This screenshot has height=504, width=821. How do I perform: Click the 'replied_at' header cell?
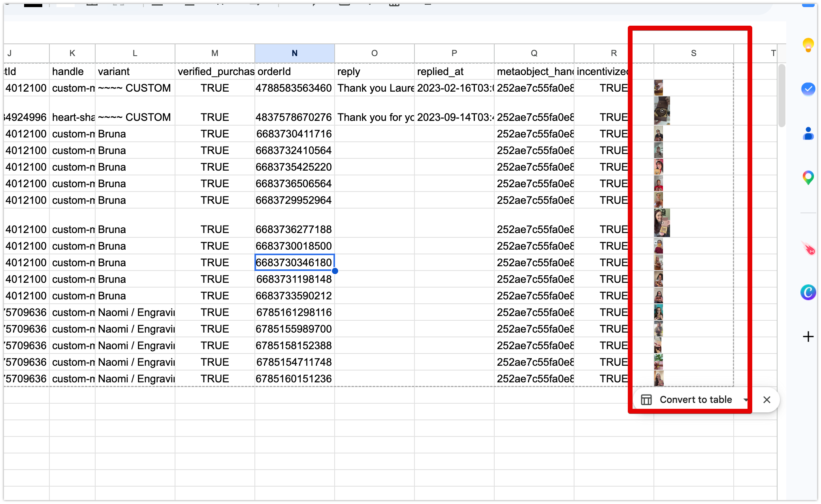click(x=454, y=71)
